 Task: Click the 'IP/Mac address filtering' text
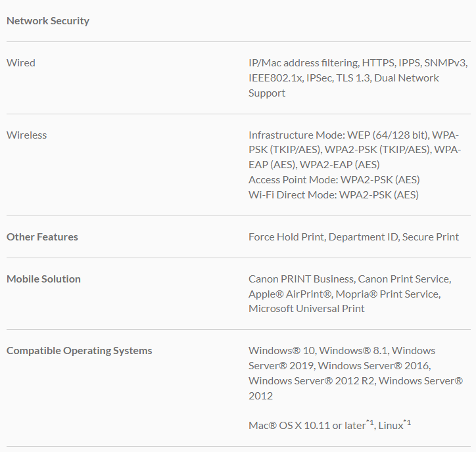(x=303, y=63)
